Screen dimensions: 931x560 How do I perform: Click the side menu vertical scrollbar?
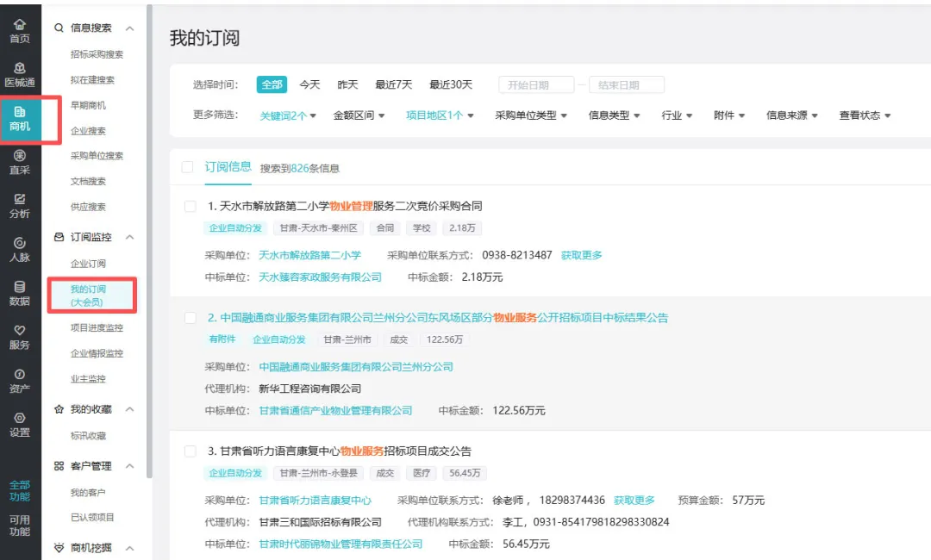[x=149, y=241]
